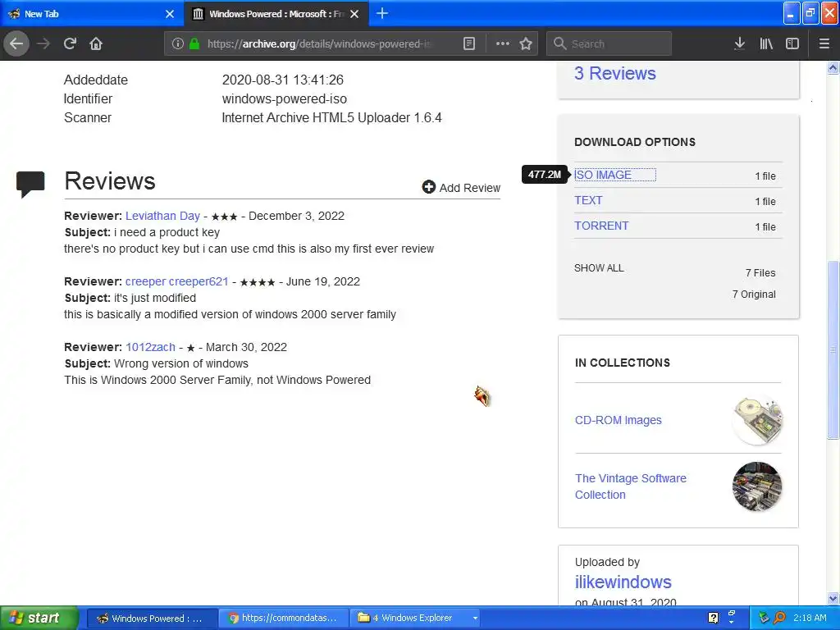Click the Add Review button
Image resolution: width=840 pixels, height=630 pixels.
(461, 188)
